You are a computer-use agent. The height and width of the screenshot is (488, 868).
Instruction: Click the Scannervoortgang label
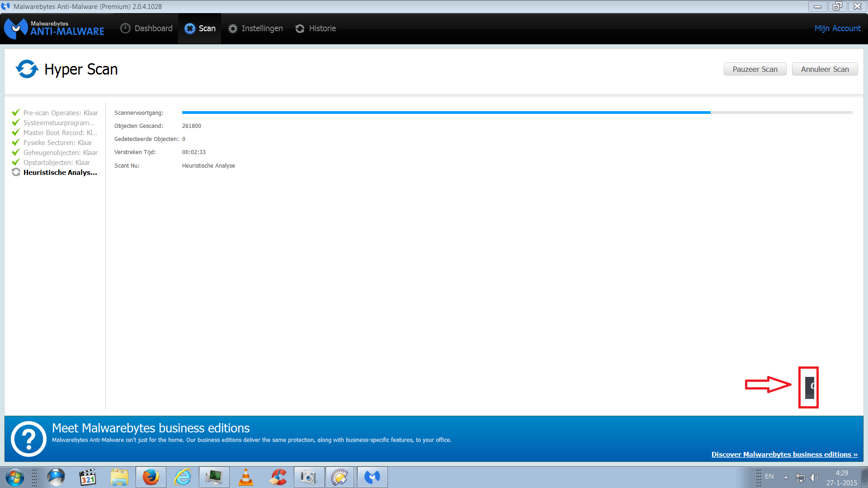(x=139, y=113)
